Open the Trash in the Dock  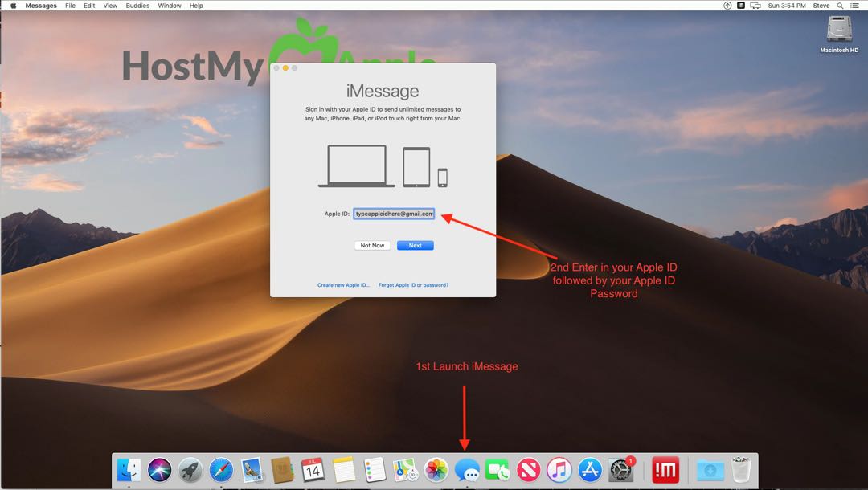[741, 470]
